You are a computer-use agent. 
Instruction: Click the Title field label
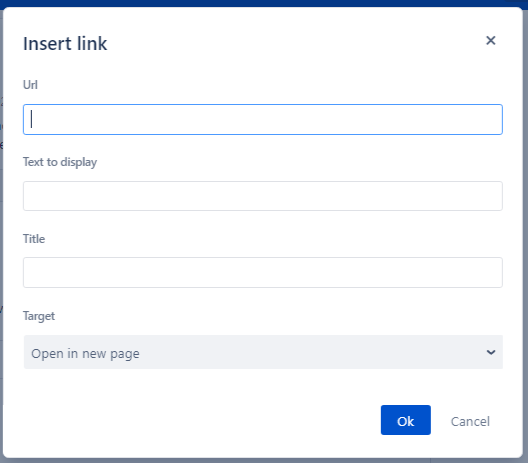click(34, 239)
